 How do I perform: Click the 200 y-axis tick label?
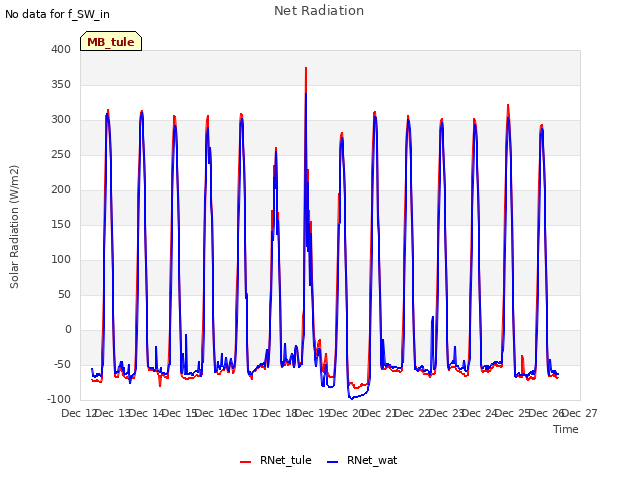coord(61,189)
